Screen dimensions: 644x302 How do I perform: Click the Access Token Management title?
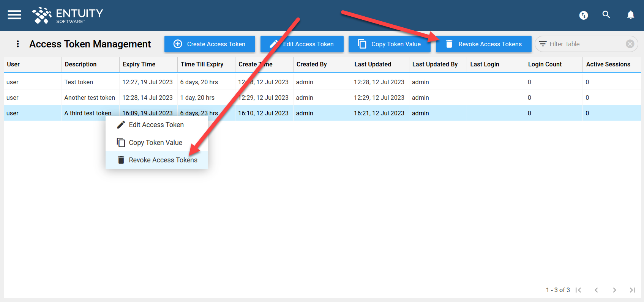[90, 44]
